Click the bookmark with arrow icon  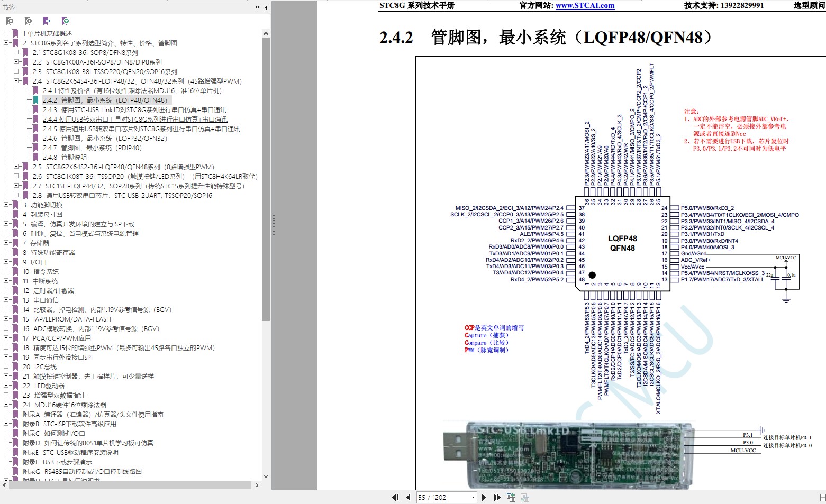[x=47, y=21]
